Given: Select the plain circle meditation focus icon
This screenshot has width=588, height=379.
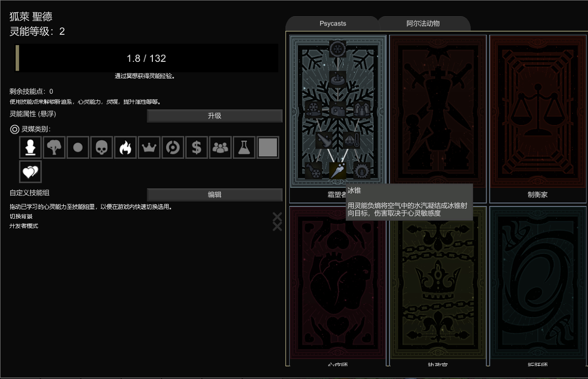Looking at the screenshot, I should pos(77,148).
